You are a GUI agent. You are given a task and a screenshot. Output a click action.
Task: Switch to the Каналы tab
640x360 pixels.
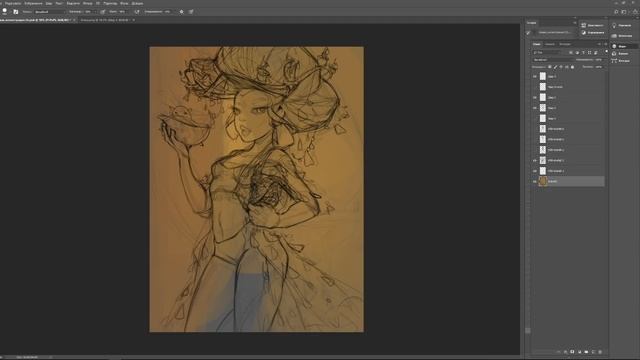pos(550,44)
